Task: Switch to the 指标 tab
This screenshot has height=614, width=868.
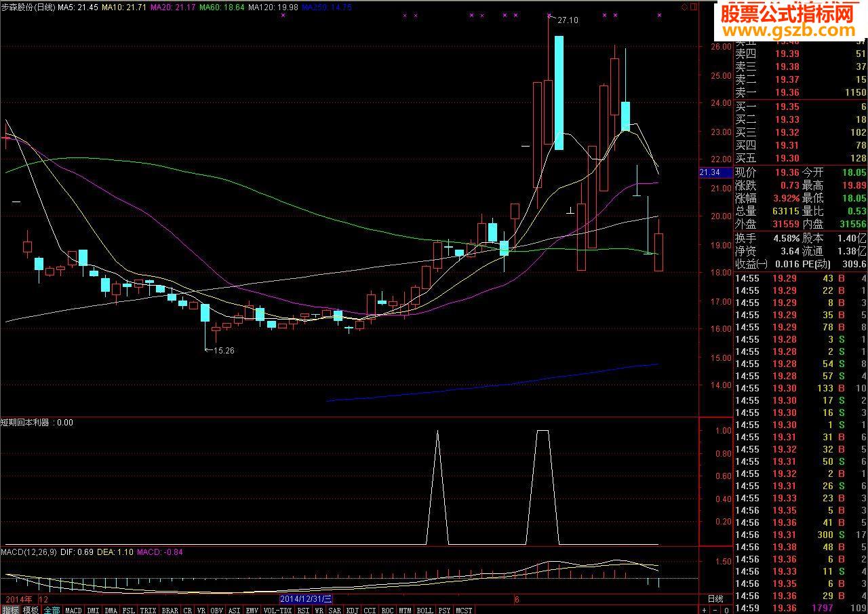Action: (x=10, y=610)
